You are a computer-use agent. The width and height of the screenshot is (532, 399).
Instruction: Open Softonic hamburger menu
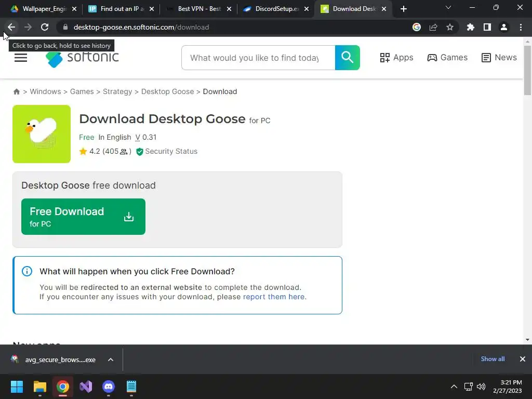tap(21, 57)
